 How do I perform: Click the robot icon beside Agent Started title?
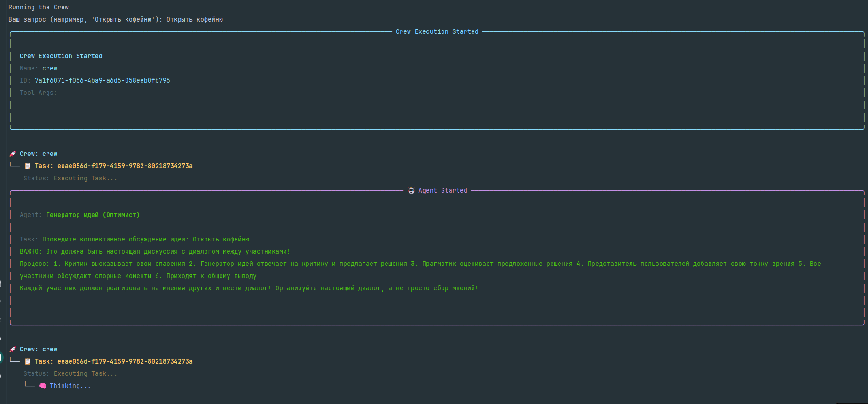click(411, 191)
